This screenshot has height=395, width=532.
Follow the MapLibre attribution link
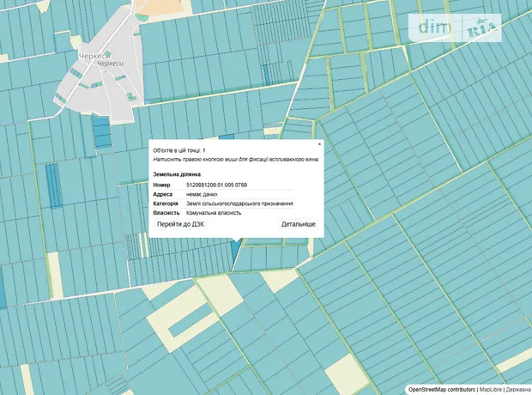pyautogui.click(x=490, y=389)
